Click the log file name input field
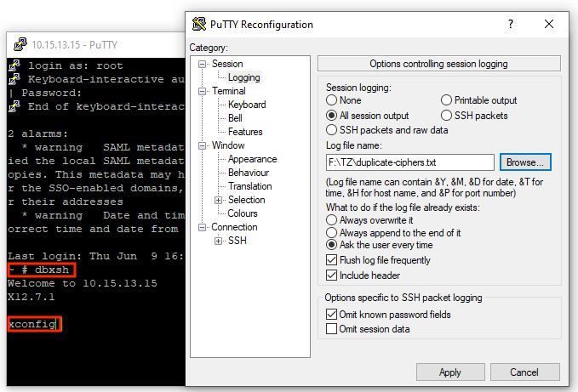 [409, 162]
